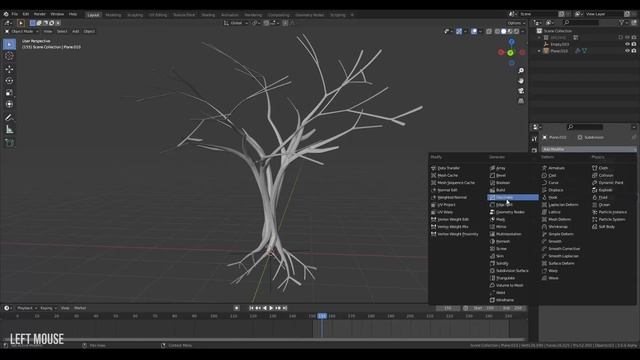
Task: Click the play animation button
Action: click(x=271, y=308)
